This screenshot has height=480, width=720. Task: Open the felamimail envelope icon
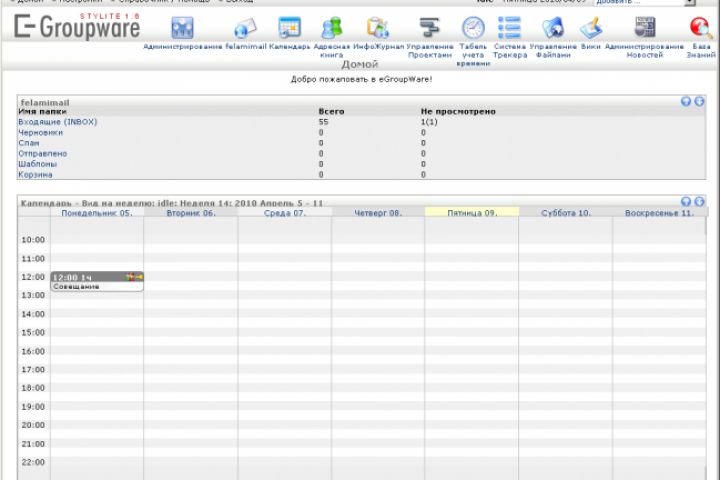point(245,28)
